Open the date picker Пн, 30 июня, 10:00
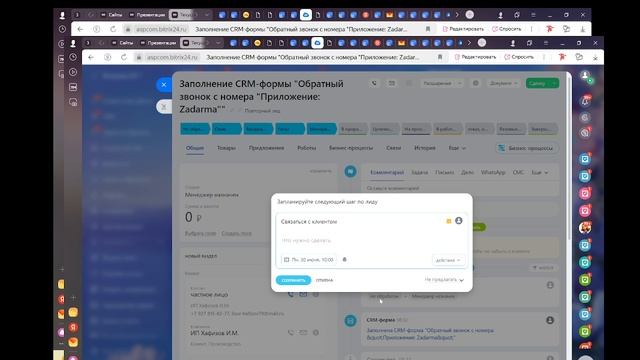640x360 pixels. [x=309, y=260]
